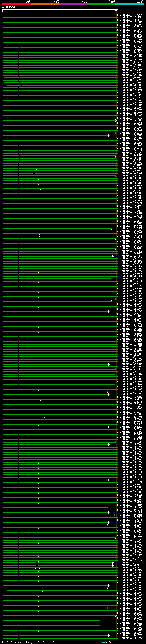Click the purple ~60% identity color swatch
Image resolution: width=146 pixels, height=644 pixels.
click(73, 4)
